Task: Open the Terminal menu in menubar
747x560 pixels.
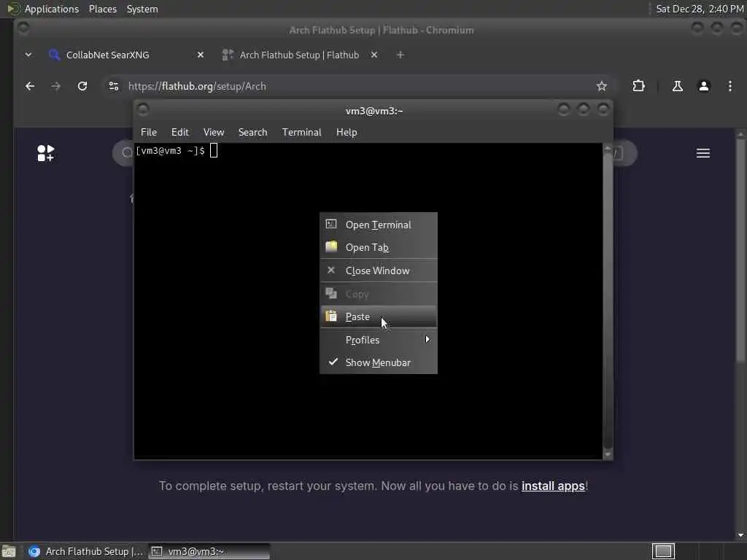Action: [x=301, y=133]
